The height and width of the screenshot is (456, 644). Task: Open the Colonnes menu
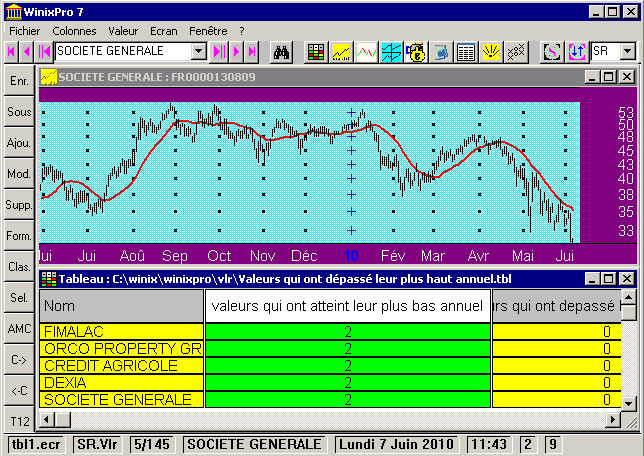pyautogui.click(x=74, y=31)
